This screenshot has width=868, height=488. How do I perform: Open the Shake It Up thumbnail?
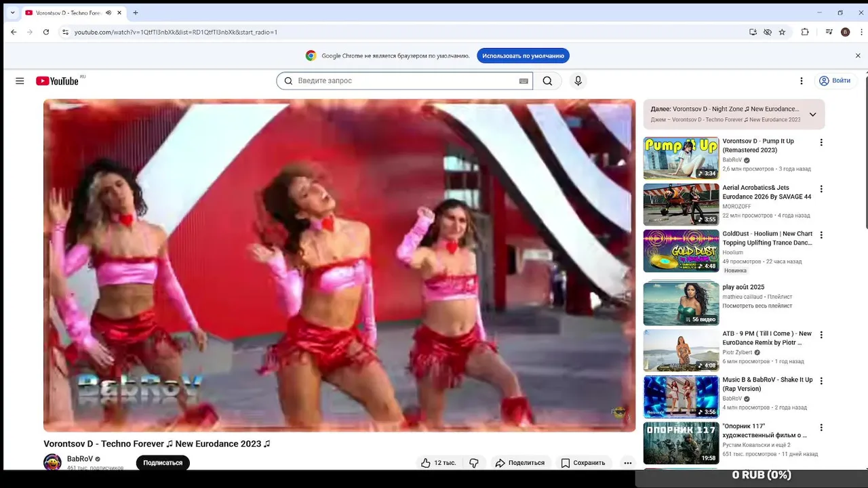pyautogui.click(x=681, y=396)
